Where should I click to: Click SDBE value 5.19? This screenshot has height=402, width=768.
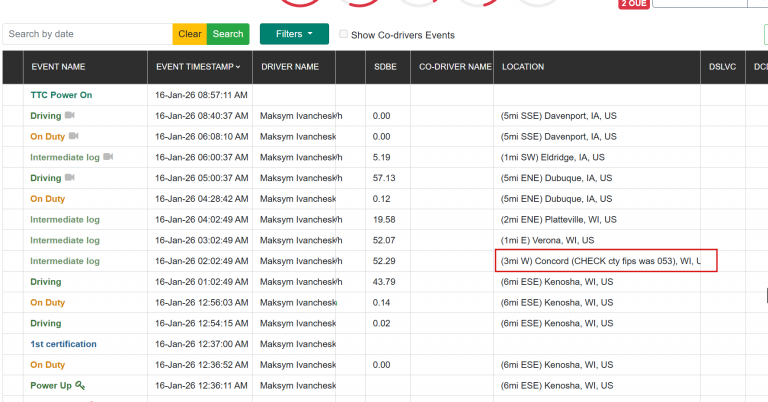(382, 157)
